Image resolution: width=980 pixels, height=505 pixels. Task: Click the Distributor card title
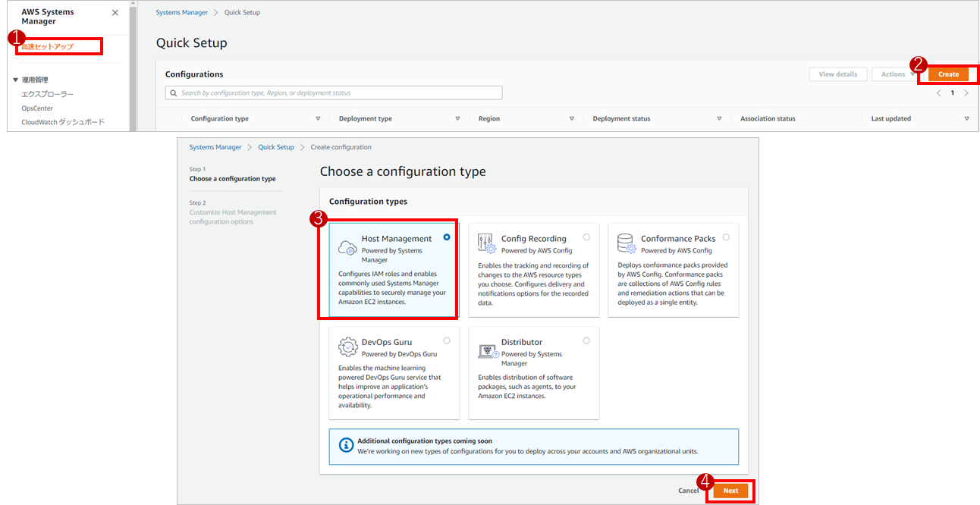click(522, 342)
